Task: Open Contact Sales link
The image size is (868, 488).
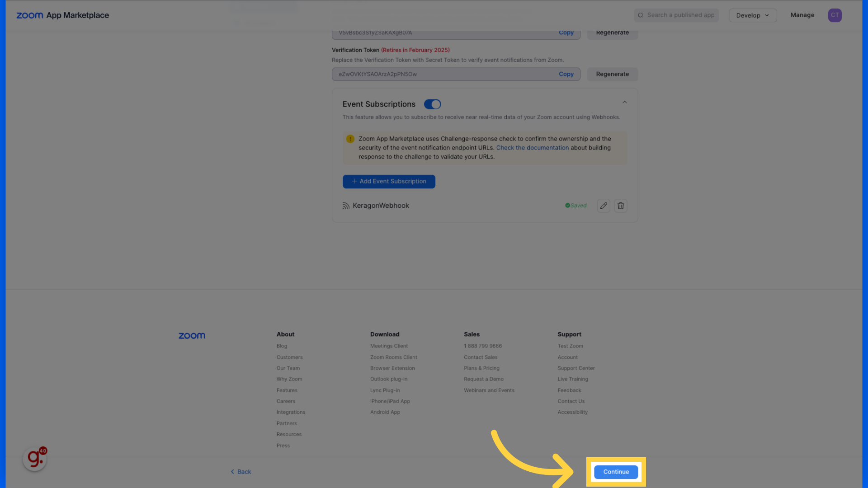Action: pyautogui.click(x=481, y=357)
